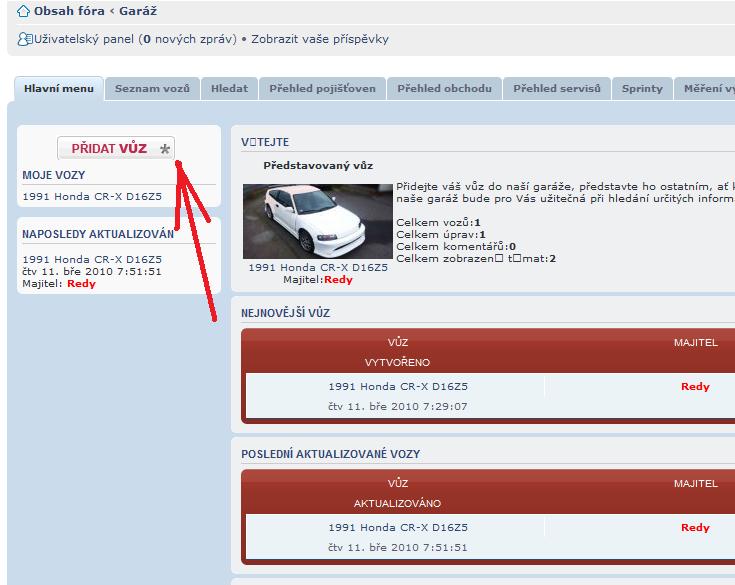Viewport: 735px width, 585px height.
Task: Switch to Přehled servisů tab
Action: pyautogui.click(x=556, y=89)
